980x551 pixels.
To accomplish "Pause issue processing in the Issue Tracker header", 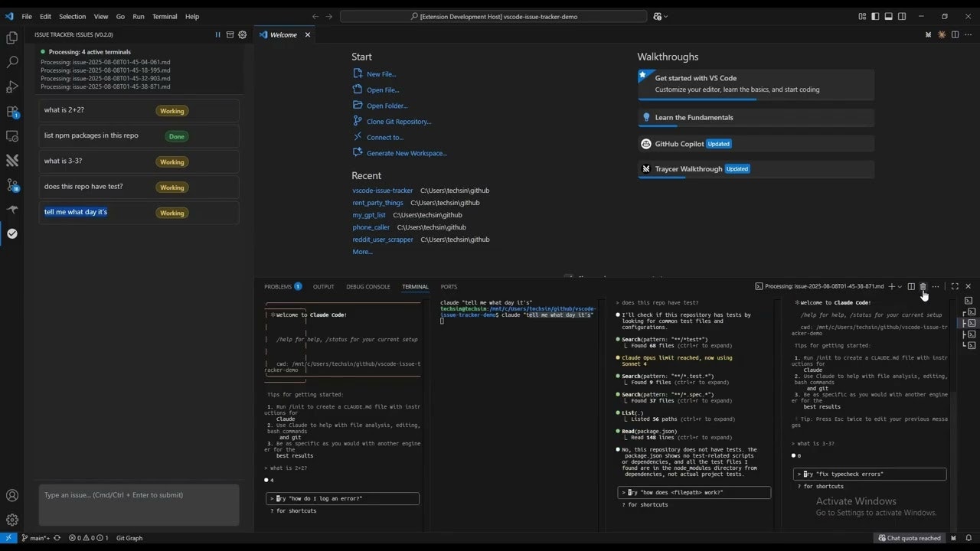I will click(x=218, y=34).
